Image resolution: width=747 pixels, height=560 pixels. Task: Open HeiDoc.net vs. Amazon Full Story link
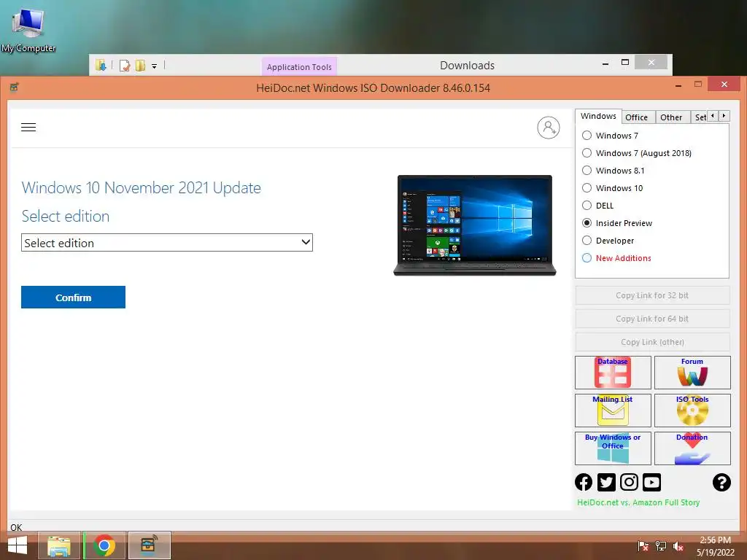[638, 502]
